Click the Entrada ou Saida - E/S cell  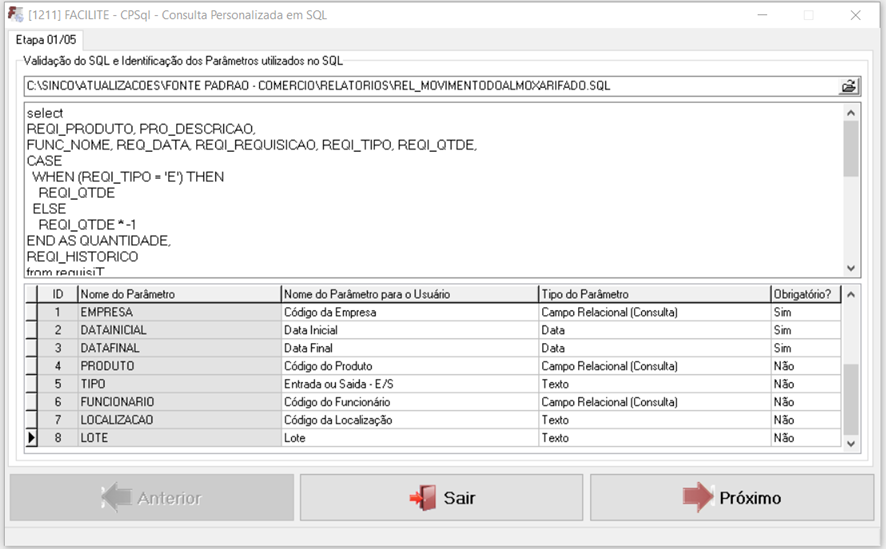pyautogui.click(x=410, y=384)
